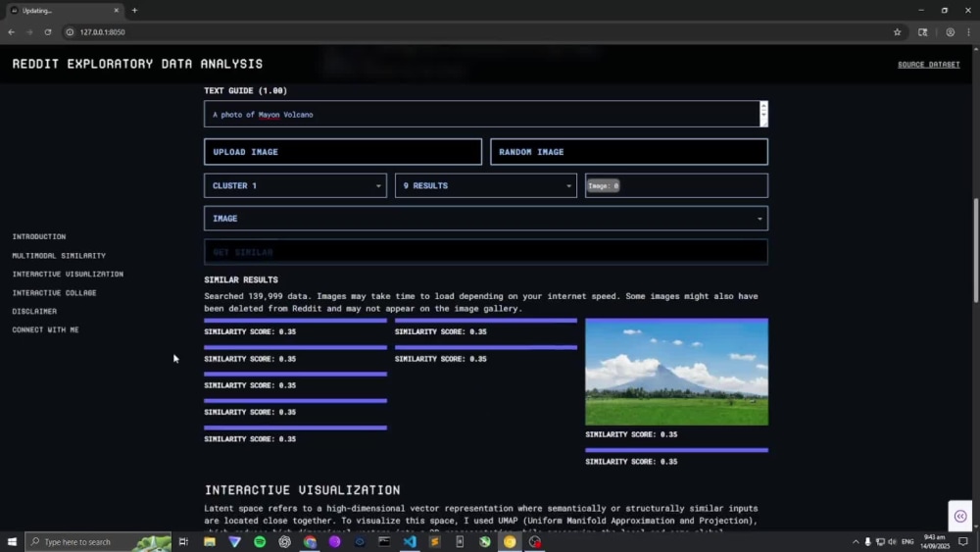Click the page vertical scrollbar
Viewport: 980px width, 552px height.
click(976, 250)
